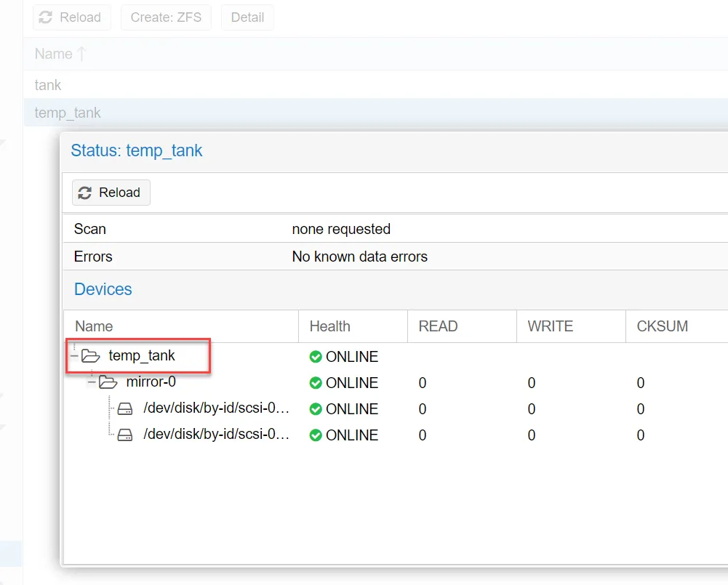The width and height of the screenshot is (728, 585).
Task: Click the Health column header
Action: 353,326
